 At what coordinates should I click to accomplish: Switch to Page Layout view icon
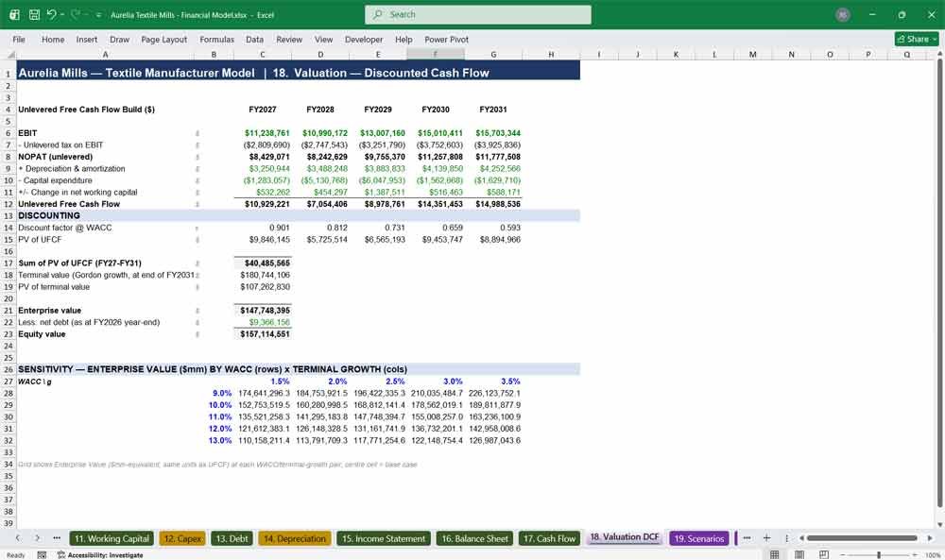(x=799, y=554)
